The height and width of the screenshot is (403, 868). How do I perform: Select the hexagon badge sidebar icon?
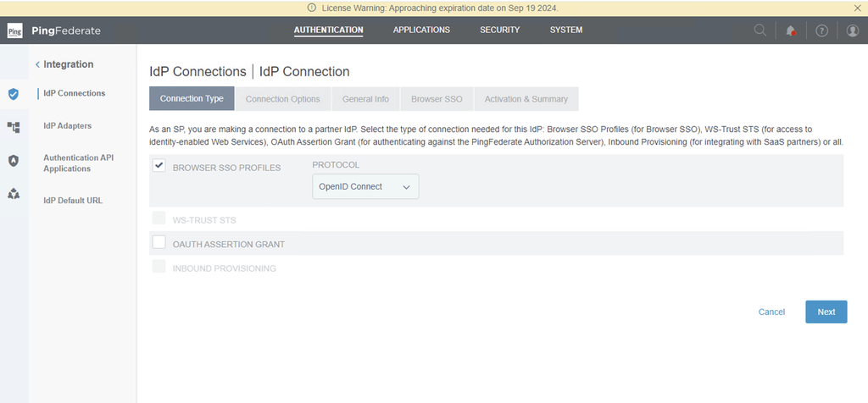point(14,161)
